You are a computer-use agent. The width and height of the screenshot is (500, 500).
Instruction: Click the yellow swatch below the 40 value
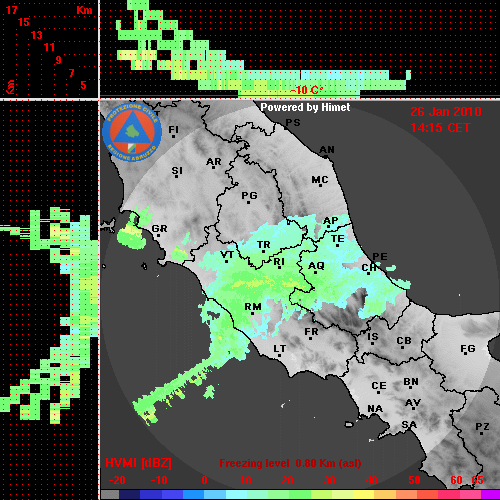364,494
